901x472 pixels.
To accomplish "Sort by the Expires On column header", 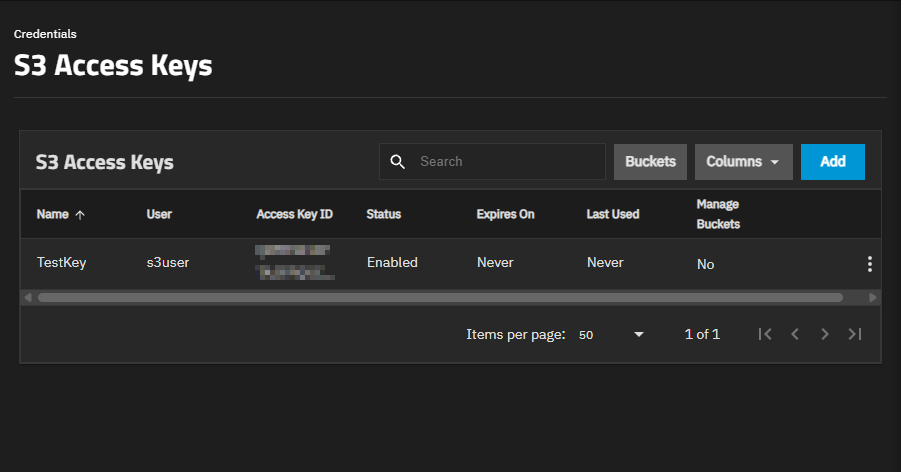I will pos(505,214).
